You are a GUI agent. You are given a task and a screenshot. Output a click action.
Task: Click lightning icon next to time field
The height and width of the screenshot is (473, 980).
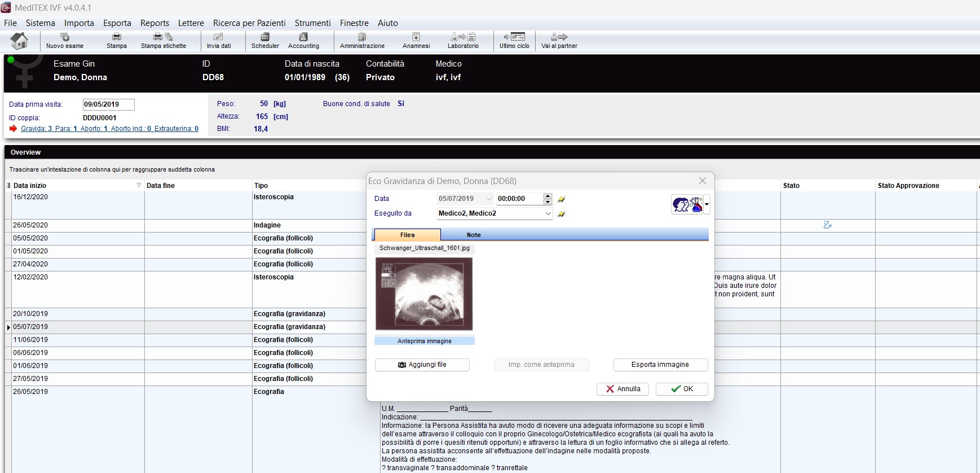pos(562,199)
